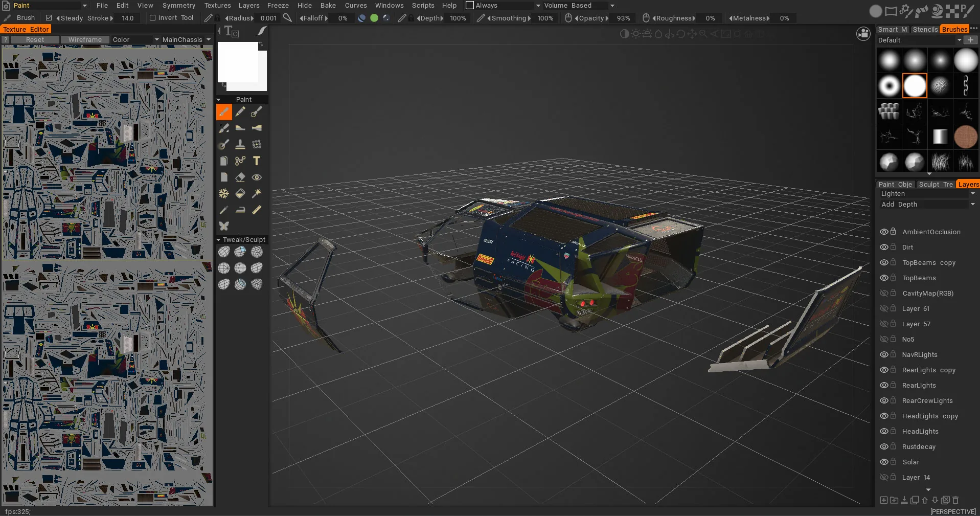Select the Transform selection tool icon
This screenshot has width=980, height=516.
tap(257, 145)
